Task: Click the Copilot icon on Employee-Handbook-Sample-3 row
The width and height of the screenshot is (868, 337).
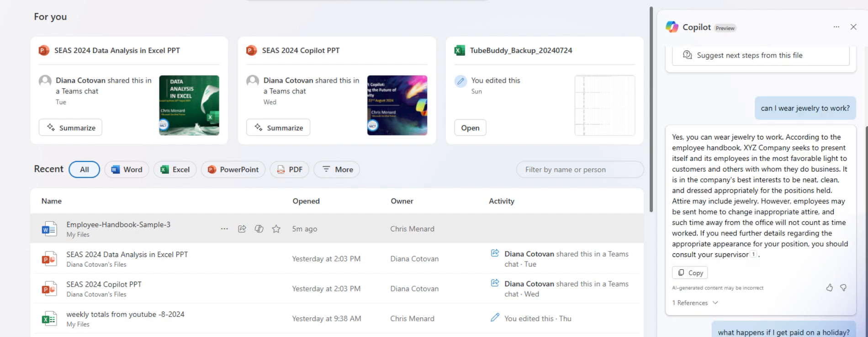Action: (259, 229)
